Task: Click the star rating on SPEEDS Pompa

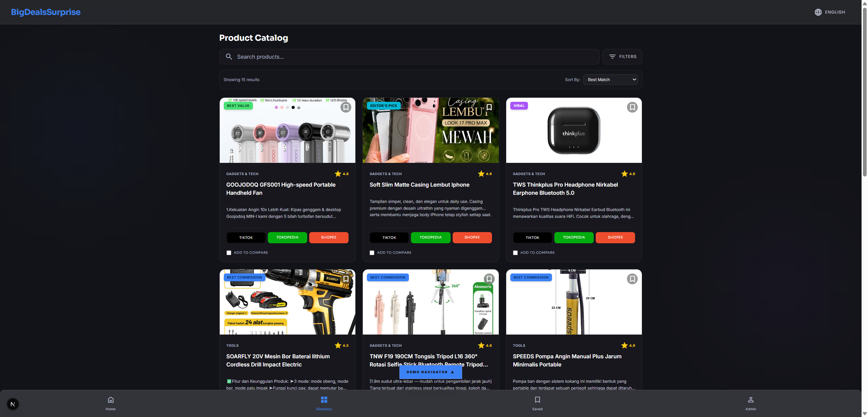Action: 628,345
